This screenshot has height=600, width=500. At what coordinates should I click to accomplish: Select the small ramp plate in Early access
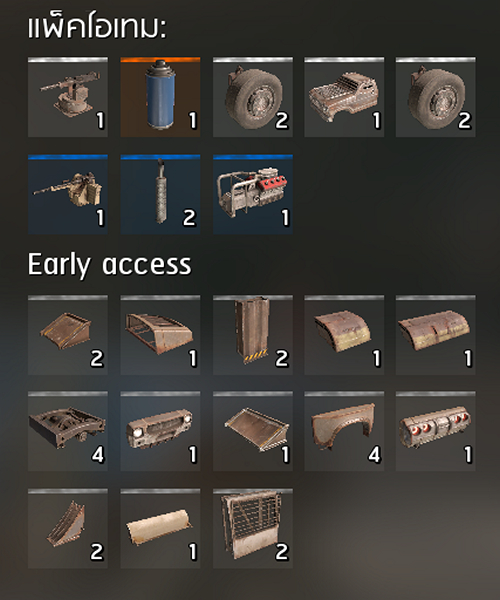[x=68, y=335]
